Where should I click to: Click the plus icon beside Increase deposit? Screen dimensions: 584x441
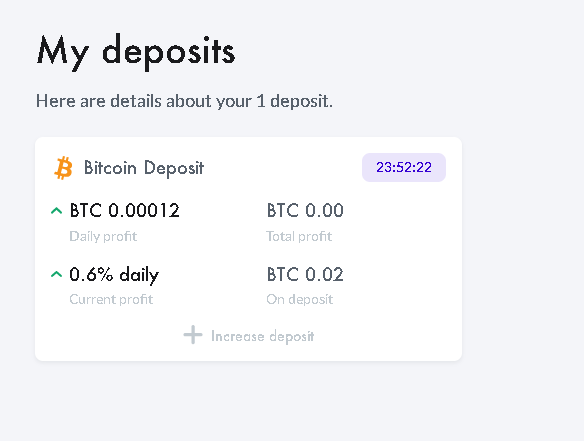coord(193,335)
